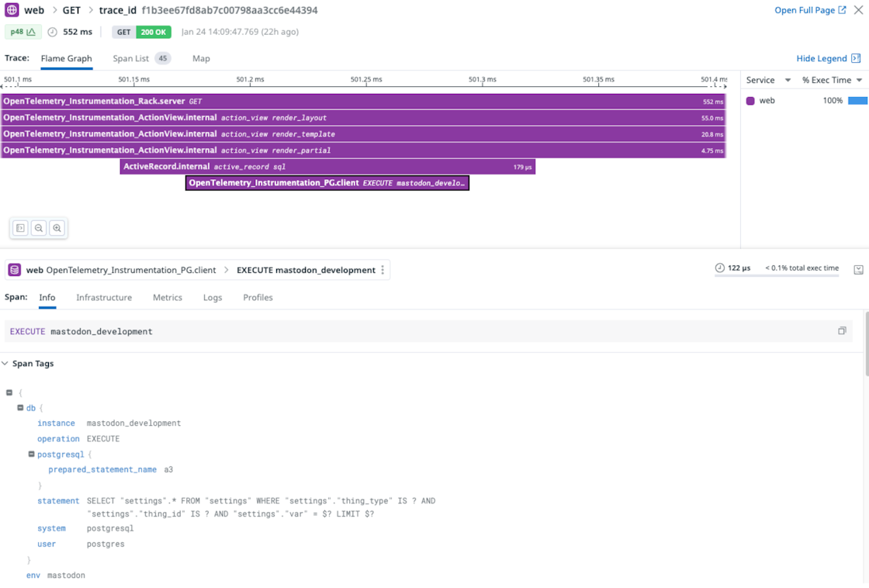Click the 200 OK status badge
Viewport: 869px width, 588px height.
pos(154,32)
